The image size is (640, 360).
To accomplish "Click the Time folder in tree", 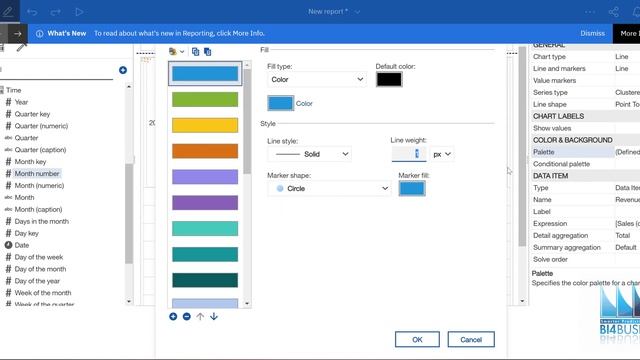I will [x=13, y=90].
